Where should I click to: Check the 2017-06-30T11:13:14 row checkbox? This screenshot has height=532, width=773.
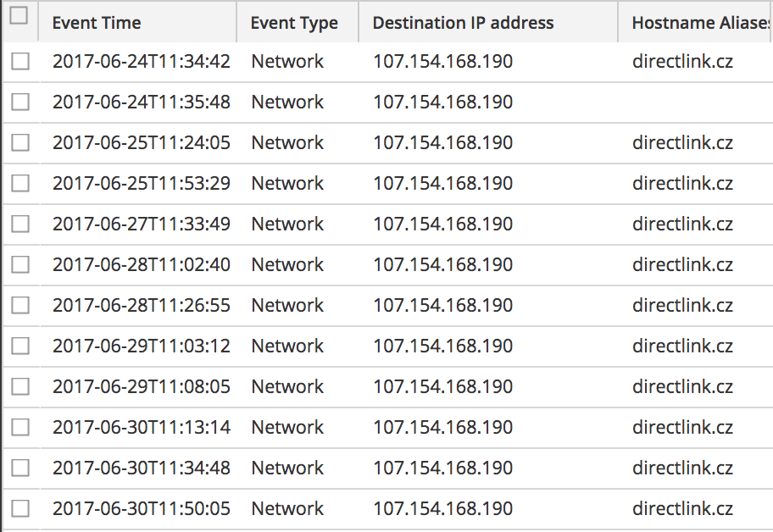(x=20, y=427)
